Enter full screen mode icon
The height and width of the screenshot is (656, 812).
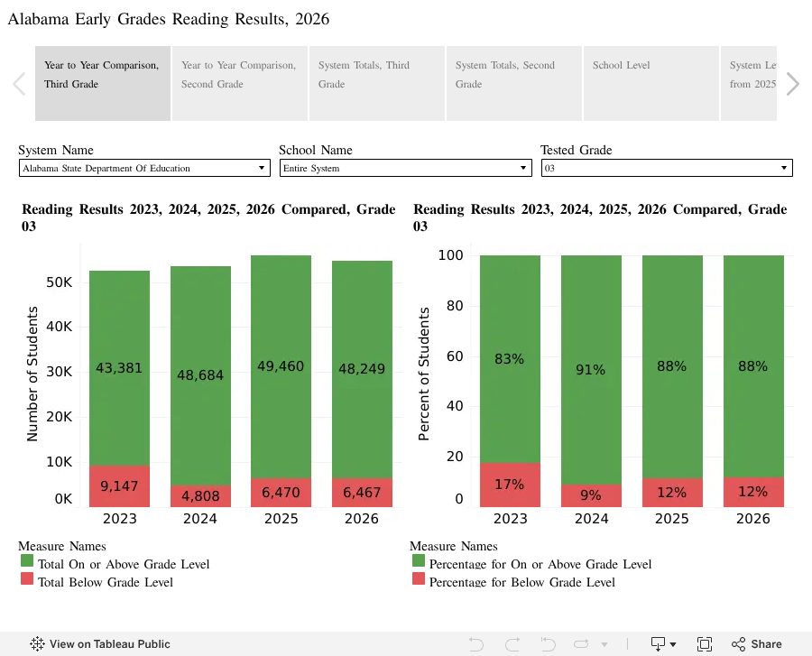705,644
